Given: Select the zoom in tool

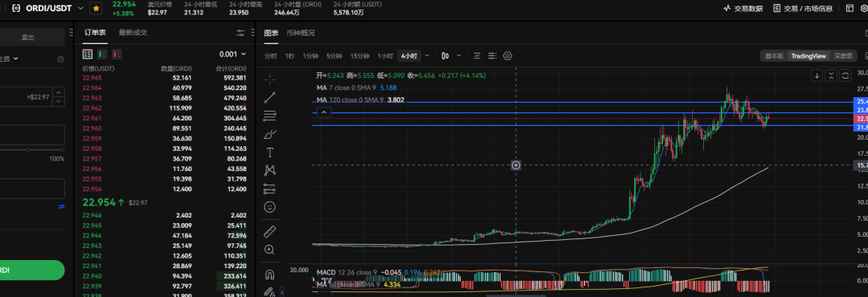Looking at the screenshot, I should [269, 250].
